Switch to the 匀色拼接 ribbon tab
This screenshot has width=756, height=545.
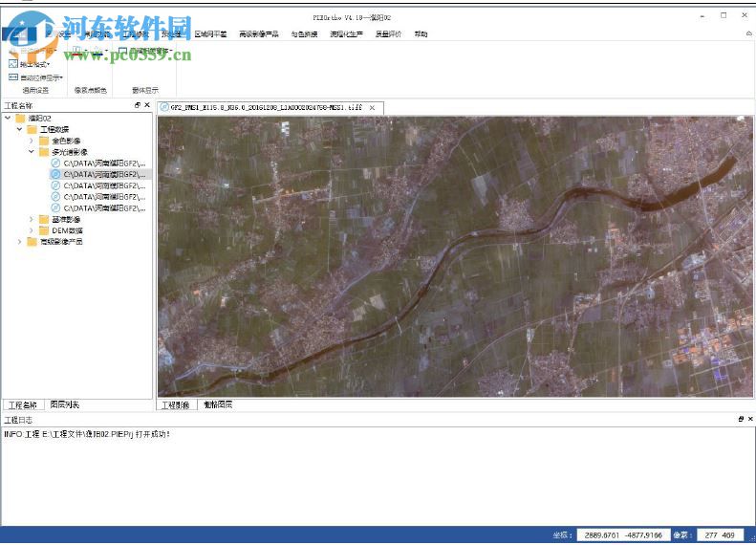coord(304,33)
